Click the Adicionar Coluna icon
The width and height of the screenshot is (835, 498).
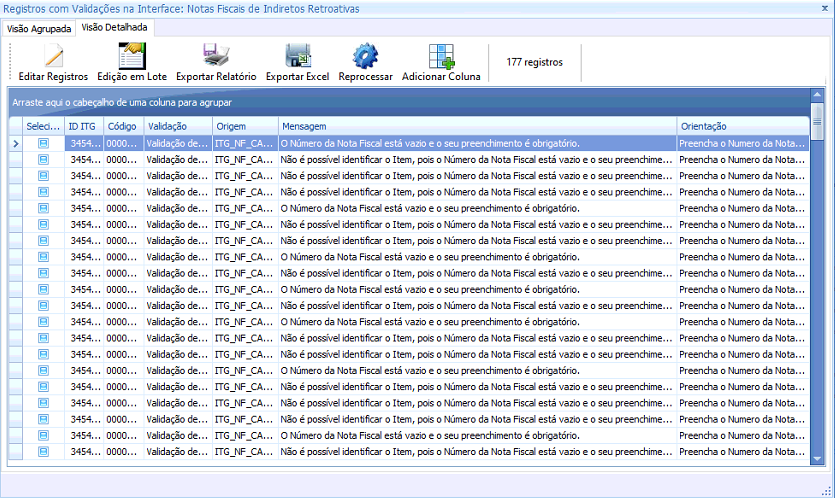(441, 58)
